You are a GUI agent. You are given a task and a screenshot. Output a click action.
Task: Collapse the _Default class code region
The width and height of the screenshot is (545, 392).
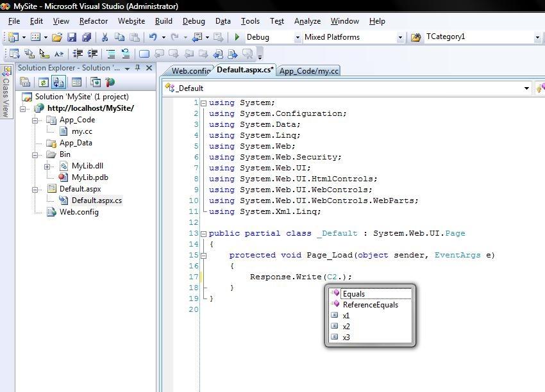204,234
